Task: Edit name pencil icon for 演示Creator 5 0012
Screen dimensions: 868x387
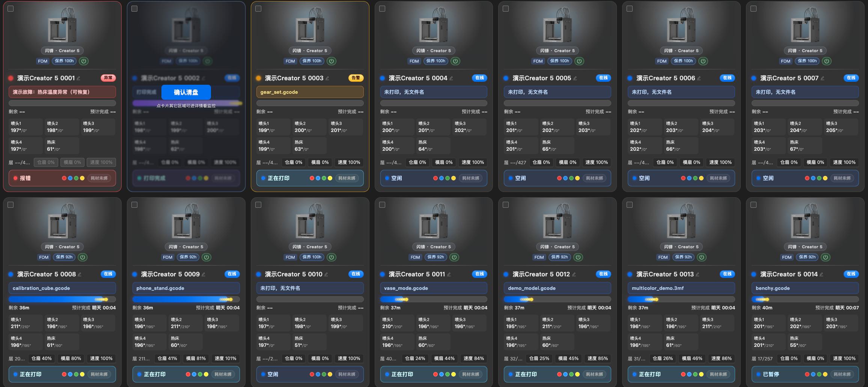Action: (574, 274)
